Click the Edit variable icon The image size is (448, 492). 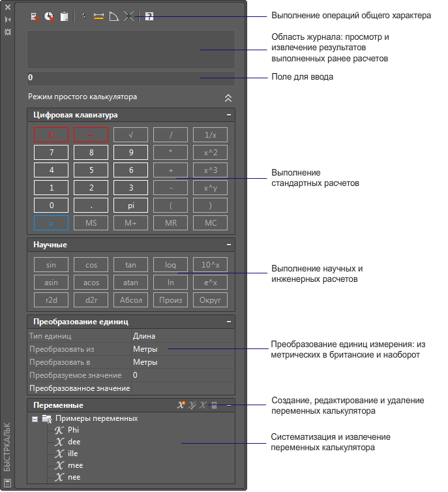(192, 405)
